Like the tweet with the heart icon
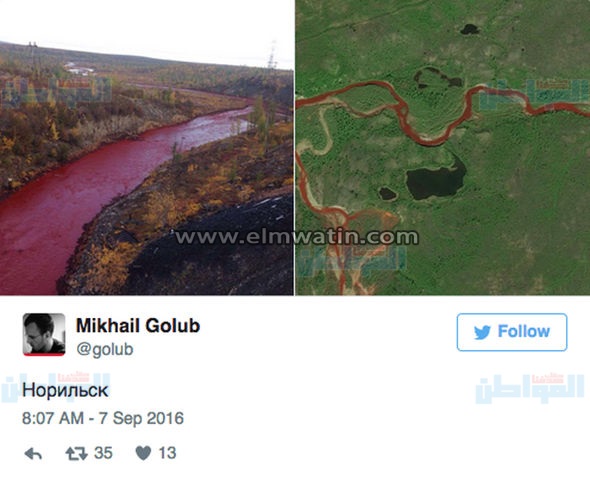 coord(143,453)
